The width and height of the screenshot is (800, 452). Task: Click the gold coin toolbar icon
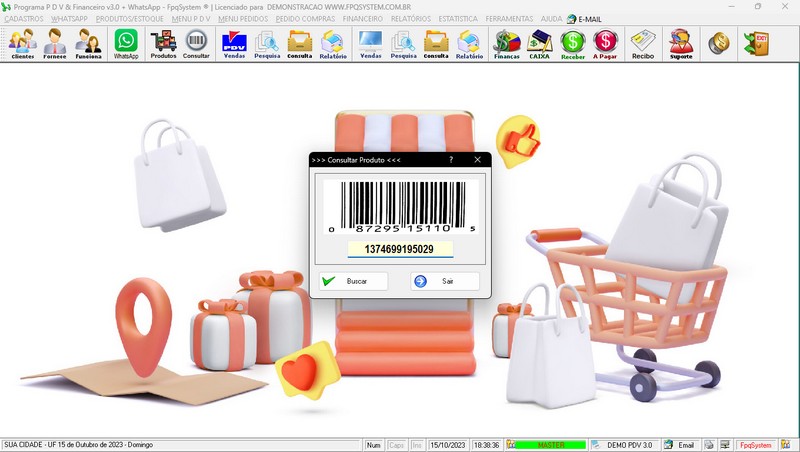click(718, 43)
